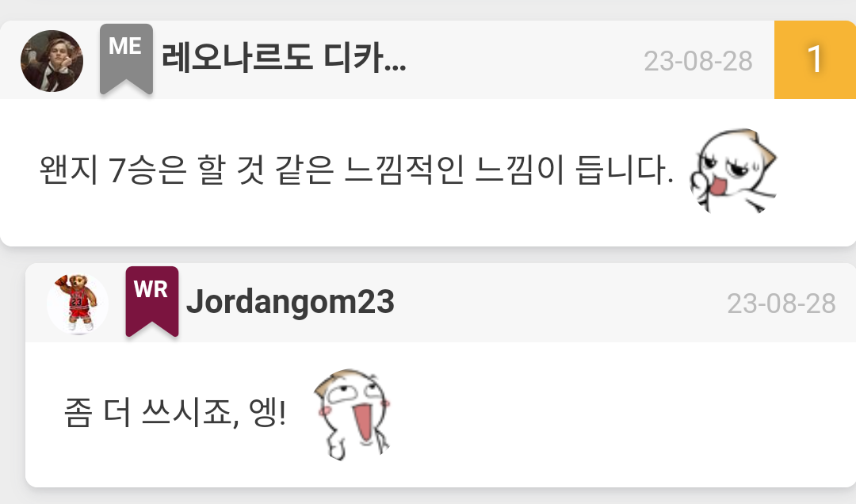Click the first comment's 23-08-28 date
Image resolution: width=856 pixels, height=504 pixels.
click(698, 61)
